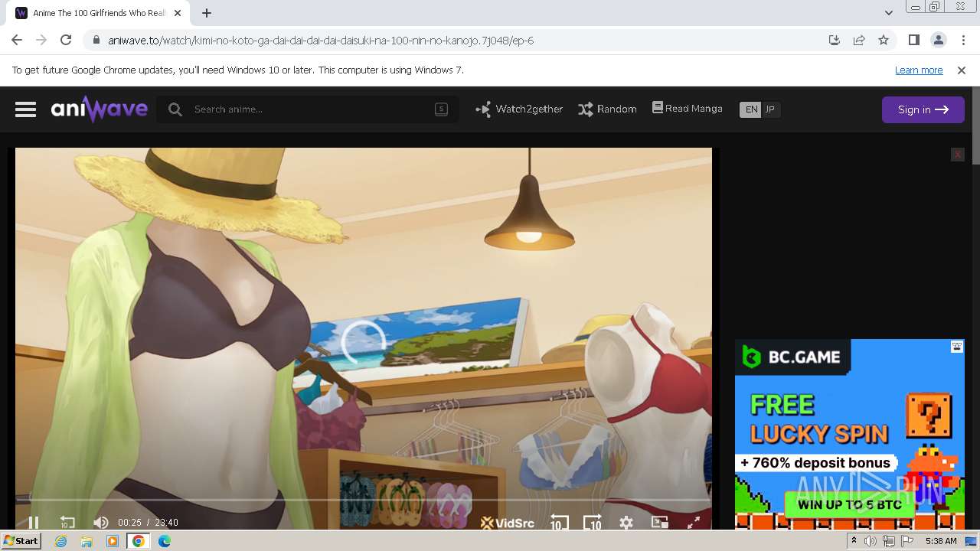Pause the video
The width and height of the screenshot is (980, 551).
[34, 523]
